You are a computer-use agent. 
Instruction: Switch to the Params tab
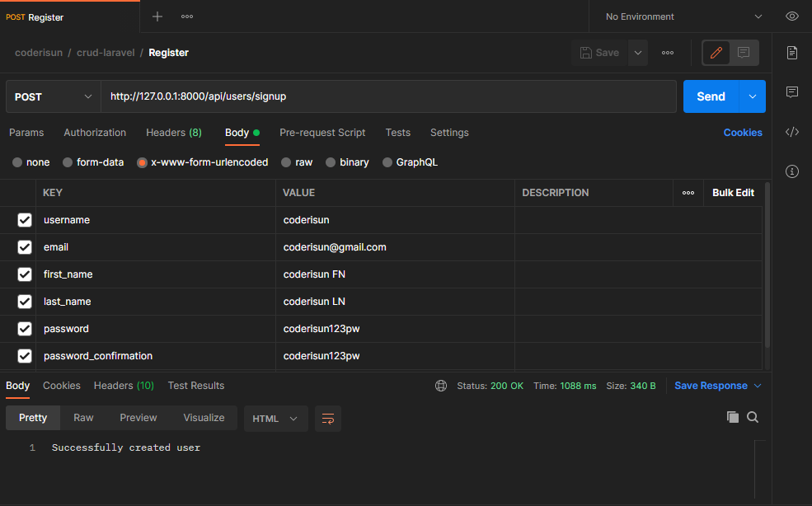click(x=26, y=133)
